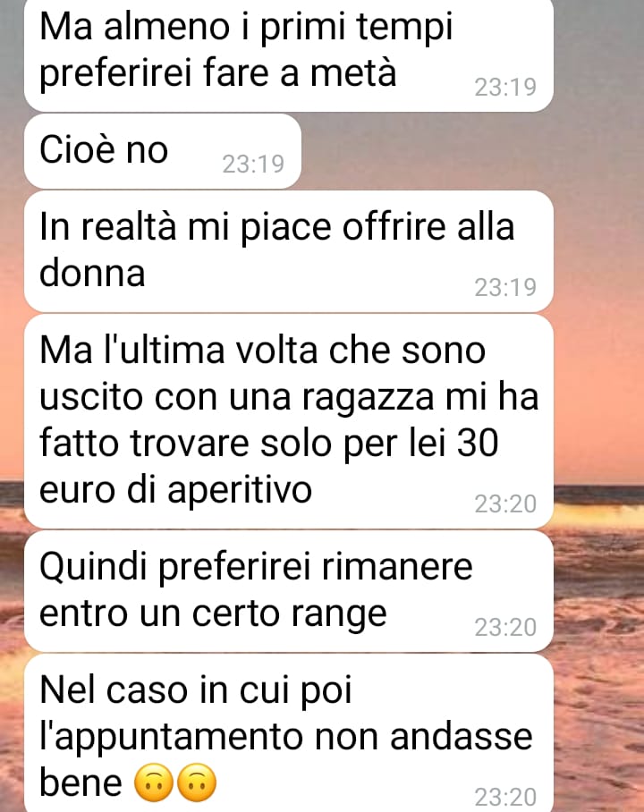
Task: Click the second upside-down face emoji
Action: [197, 782]
